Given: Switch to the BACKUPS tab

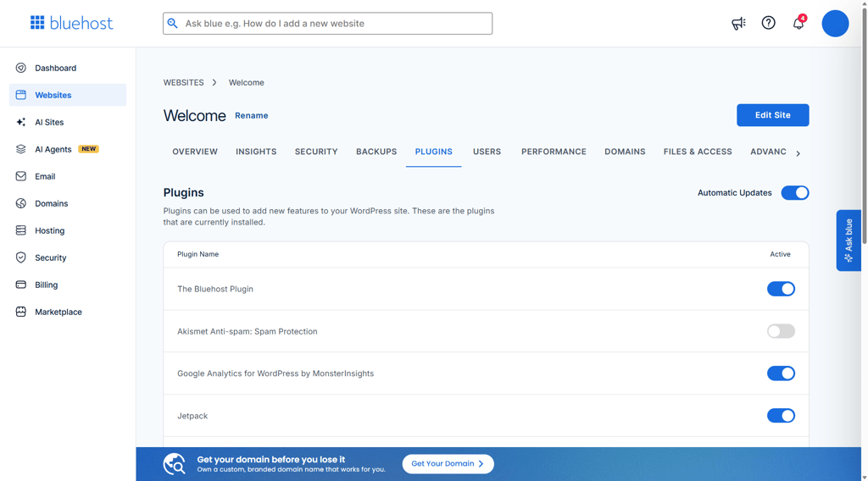Looking at the screenshot, I should point(376,152).
